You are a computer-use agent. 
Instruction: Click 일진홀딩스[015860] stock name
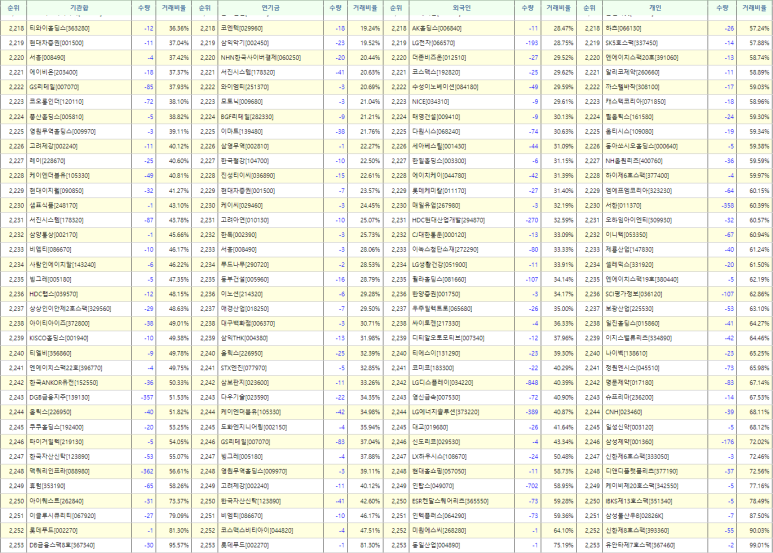coord(632,324)
